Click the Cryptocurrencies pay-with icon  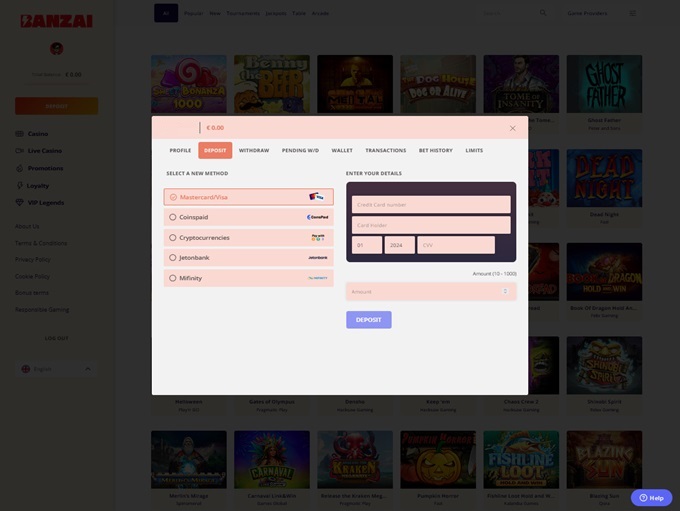317,238
